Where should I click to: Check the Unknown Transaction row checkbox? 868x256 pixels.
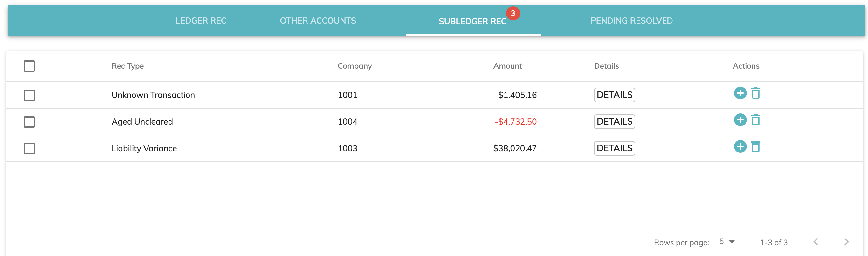(29, 95)
